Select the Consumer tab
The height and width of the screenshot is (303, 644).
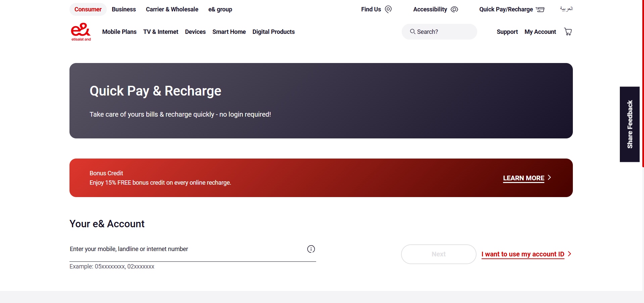coord(88,9)
